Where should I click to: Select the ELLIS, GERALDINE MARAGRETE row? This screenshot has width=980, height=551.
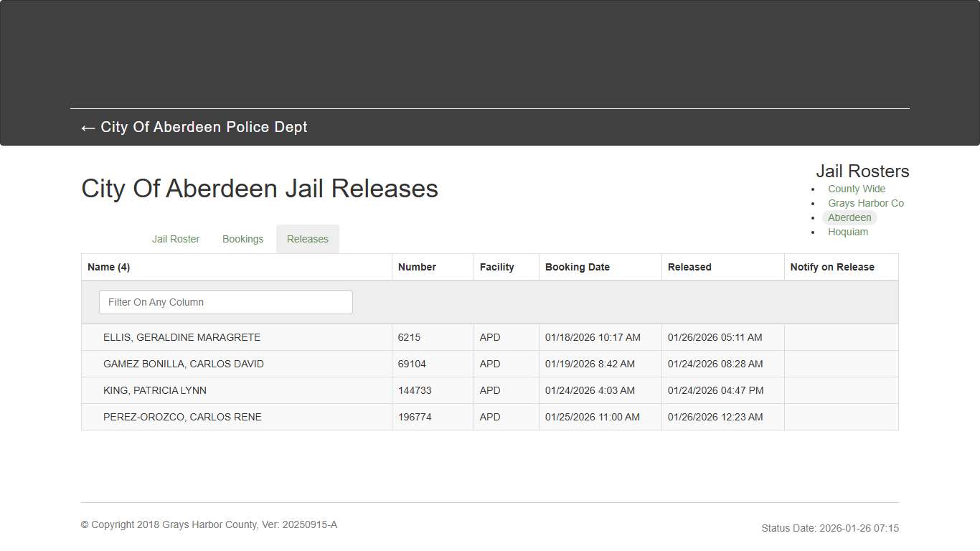182,337
